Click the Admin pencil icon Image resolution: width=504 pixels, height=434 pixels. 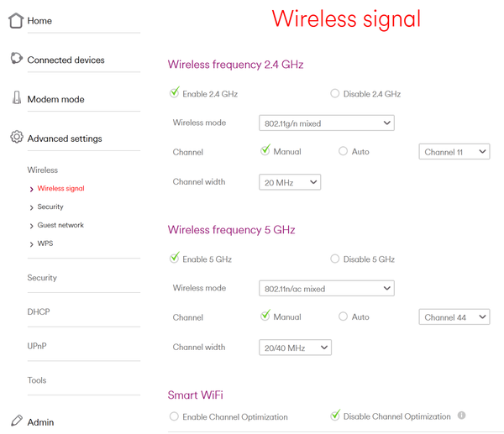(x=16, y=421)
